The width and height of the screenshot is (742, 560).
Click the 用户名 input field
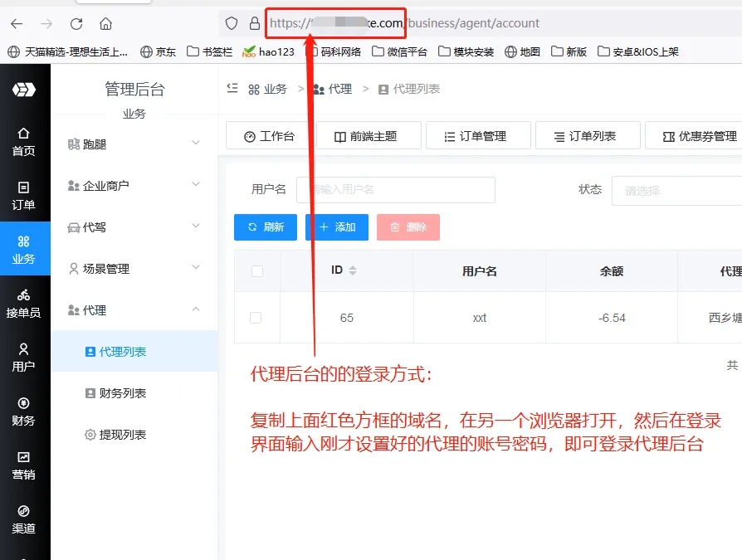click(396, 190)
